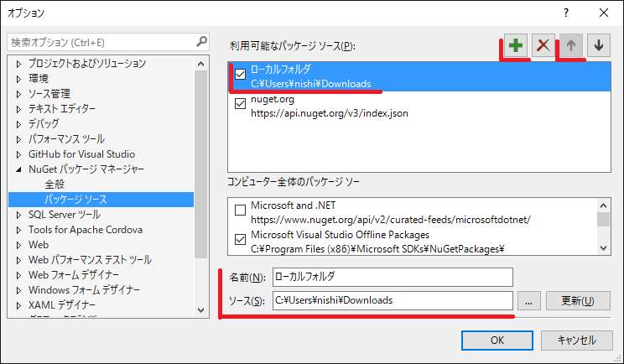The image size is (624, 364).
Task: Select the GitHub for Visual Studio item
Action: (x=81, y=154)
